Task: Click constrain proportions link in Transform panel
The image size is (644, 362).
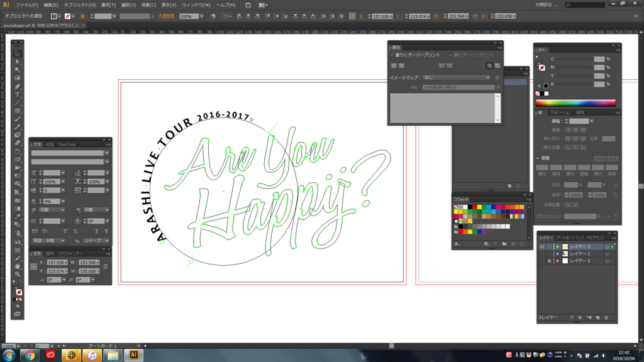Action: point(106,266)
